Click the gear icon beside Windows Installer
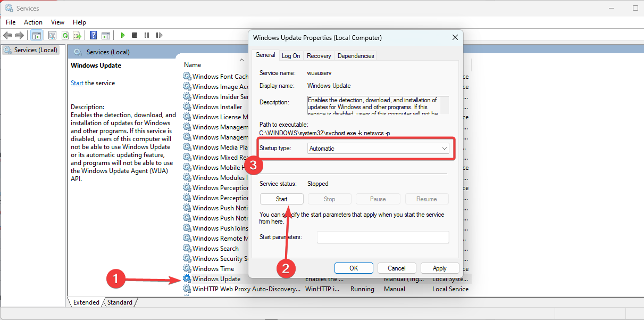The width and height of the screenshot is (644, 320). pyautogui.click(x=187, y=106)
